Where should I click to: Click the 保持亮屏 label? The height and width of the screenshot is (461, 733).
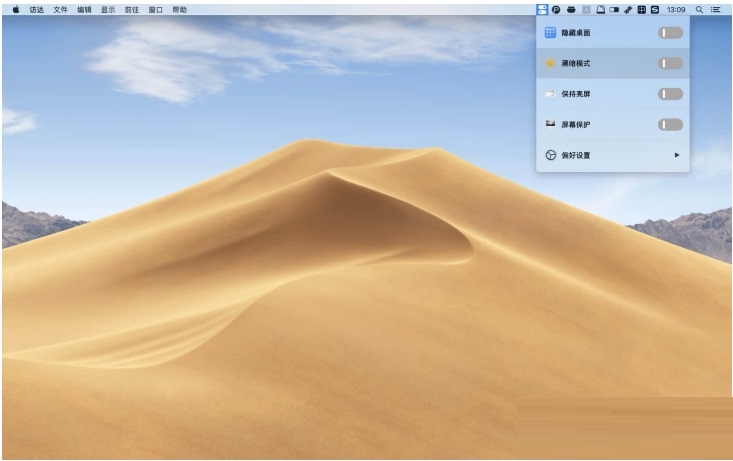(575, 94)
